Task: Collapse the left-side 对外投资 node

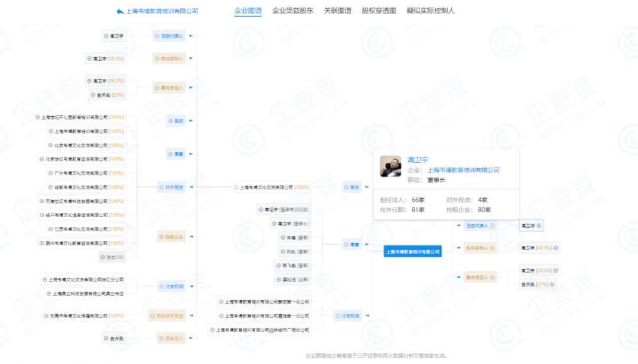Action: [x=161, y=188]
